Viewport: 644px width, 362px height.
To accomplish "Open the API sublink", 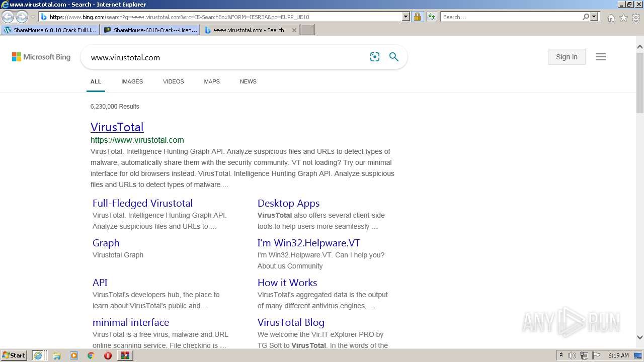I will (100, 283).
